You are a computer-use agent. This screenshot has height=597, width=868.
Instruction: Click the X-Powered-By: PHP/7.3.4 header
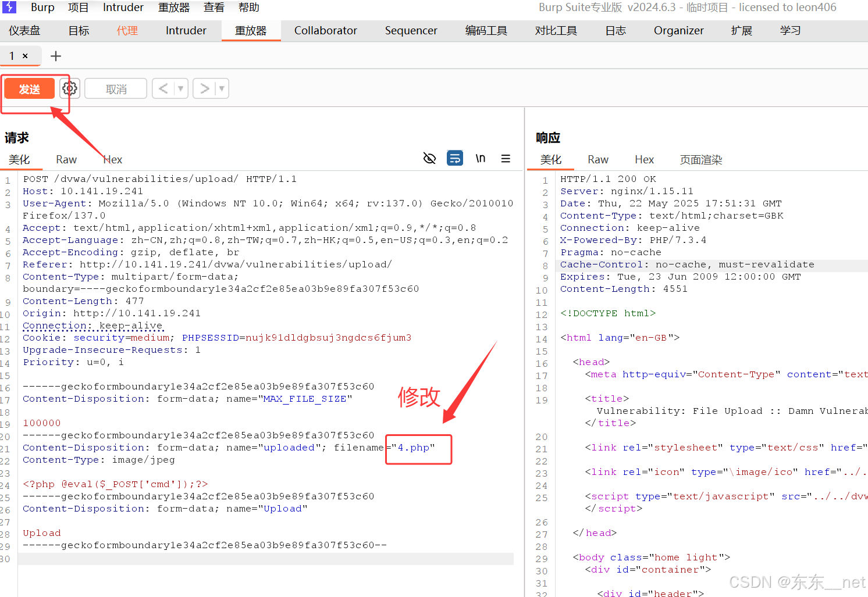tap(634, 240)
